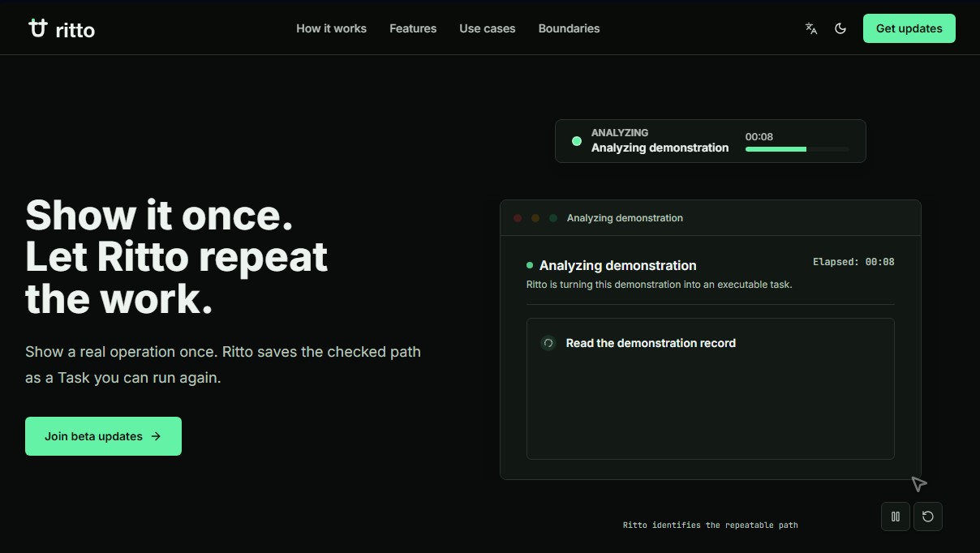Click the demo window title Analyzing demonstration
This screenshot has width=980, height=553.
[625, 218]
